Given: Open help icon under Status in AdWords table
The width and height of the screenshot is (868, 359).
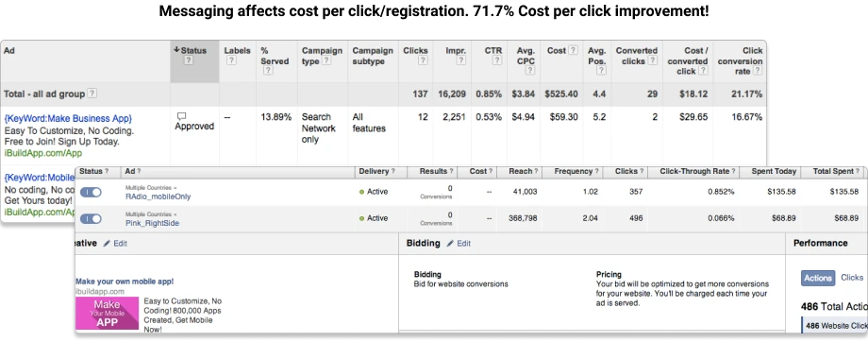Looking at the screenshot, I should 188,61.
